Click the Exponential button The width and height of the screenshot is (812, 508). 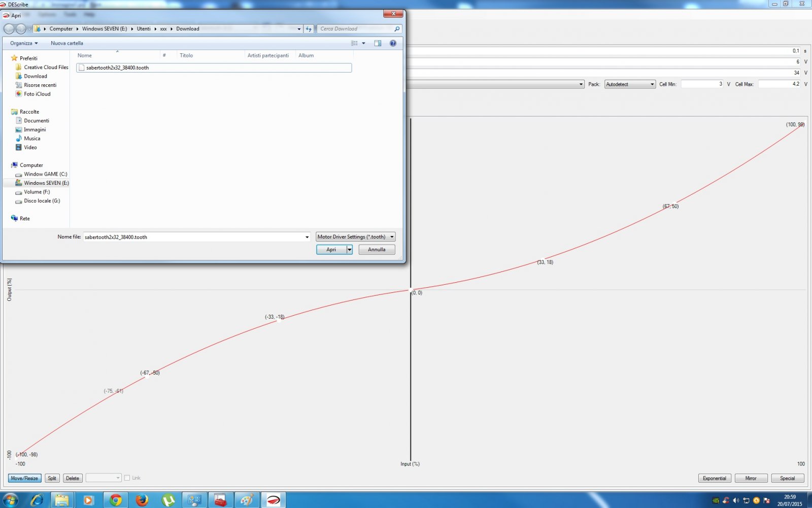coord(715,478)
